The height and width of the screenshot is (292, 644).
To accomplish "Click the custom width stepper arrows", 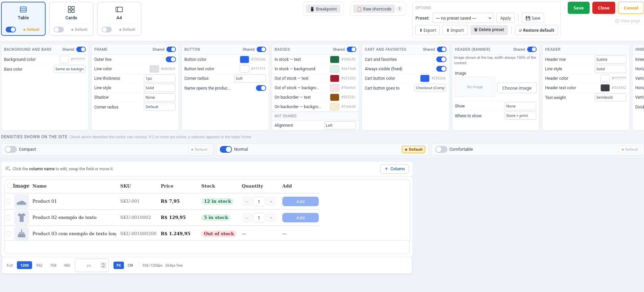I will tap(103, 265).
